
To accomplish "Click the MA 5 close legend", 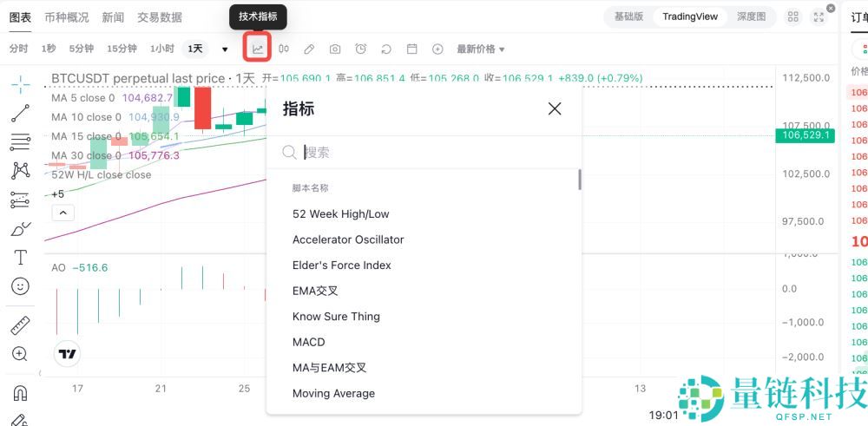I will (83, 98).
